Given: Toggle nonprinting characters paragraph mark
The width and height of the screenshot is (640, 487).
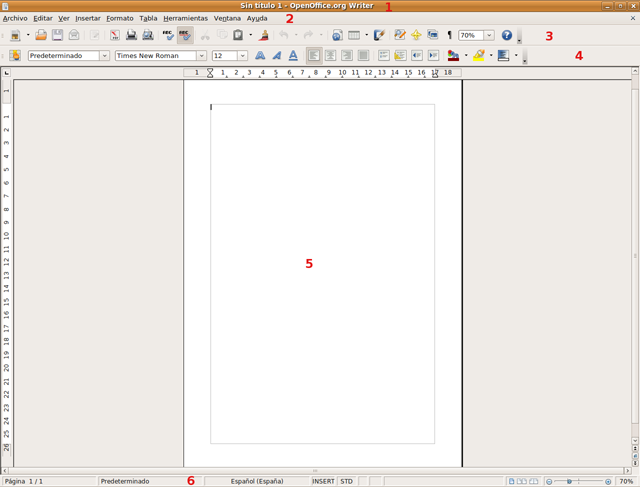Looking at the screenshot, I should tap(449, 36).
